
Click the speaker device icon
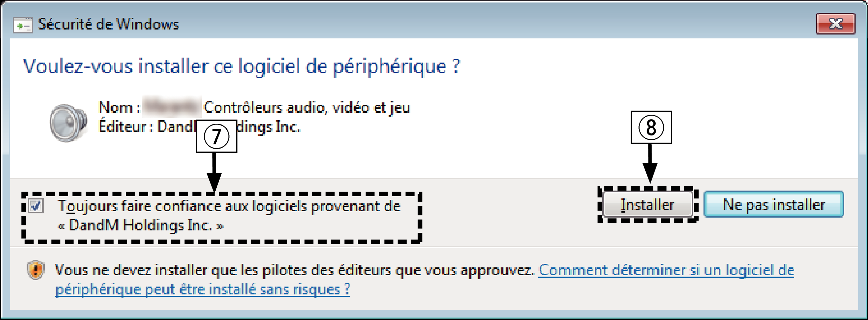pos(68,123)
